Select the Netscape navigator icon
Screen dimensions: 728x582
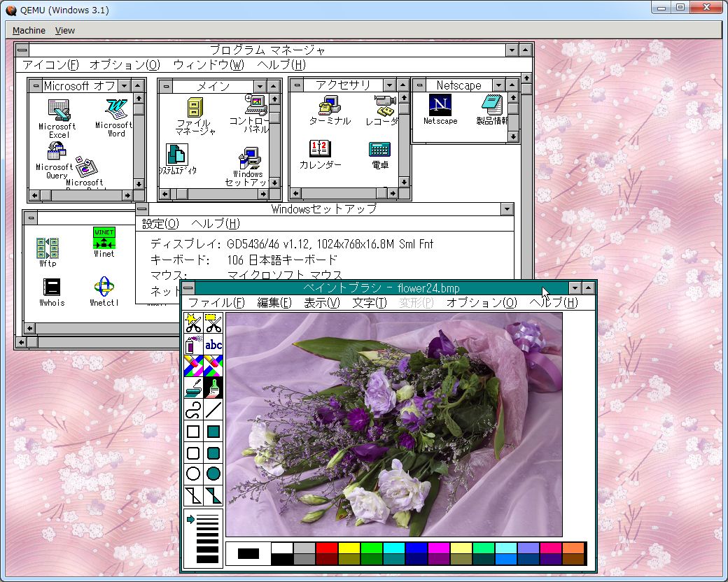tap(440, 110)
